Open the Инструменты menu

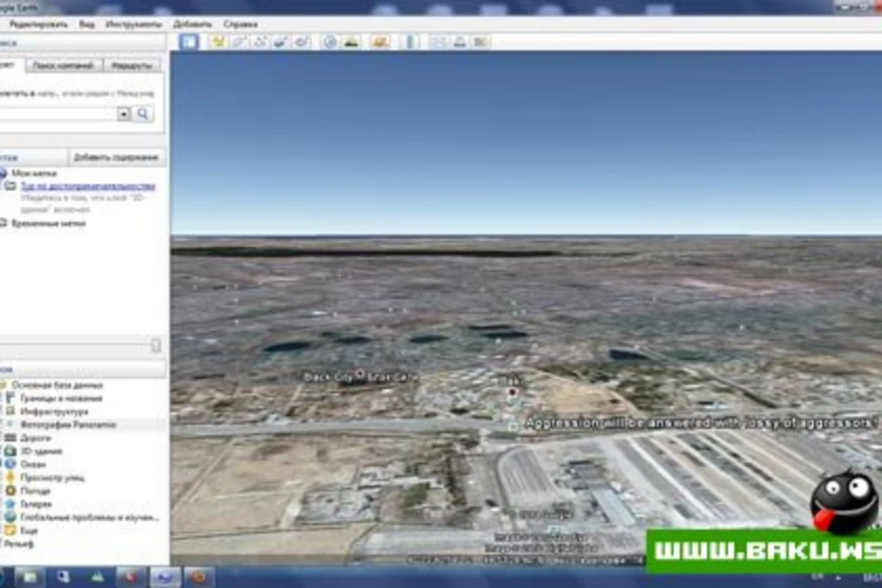pos(134,24)
